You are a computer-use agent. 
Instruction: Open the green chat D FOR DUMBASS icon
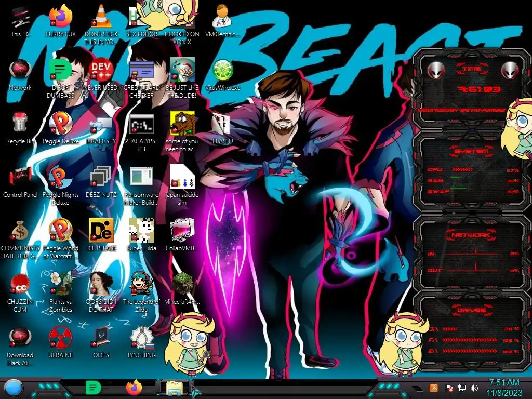[x=60, y=71]
